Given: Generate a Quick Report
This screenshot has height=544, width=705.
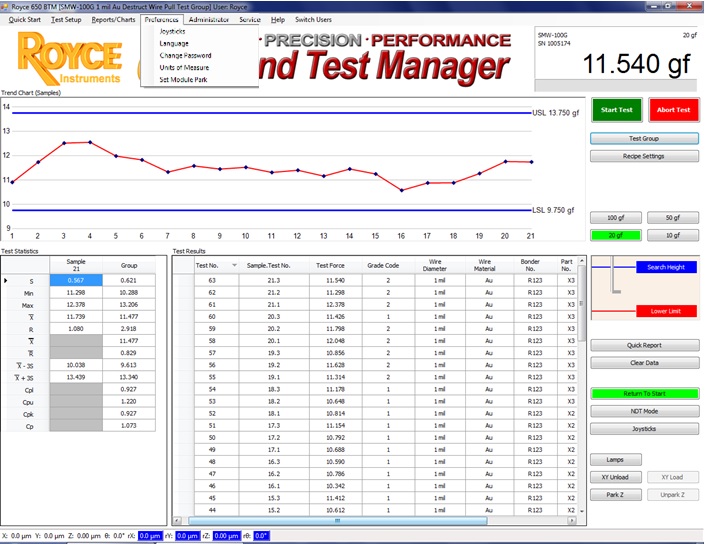Looking at the screenshot, I should pos(644,345).
